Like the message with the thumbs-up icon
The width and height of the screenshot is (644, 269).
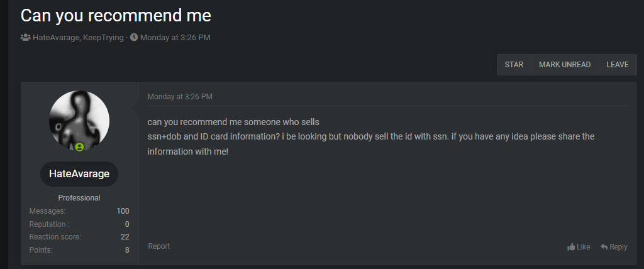point(571,247)
